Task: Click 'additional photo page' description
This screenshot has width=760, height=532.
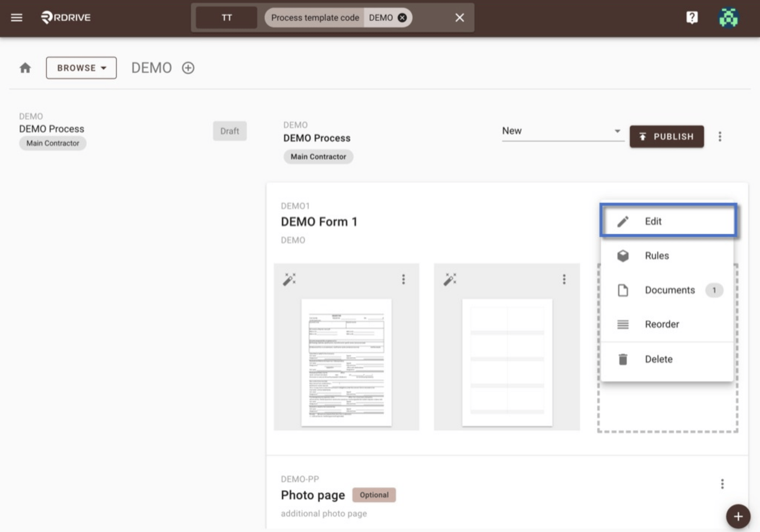Action: click(324, 513)
